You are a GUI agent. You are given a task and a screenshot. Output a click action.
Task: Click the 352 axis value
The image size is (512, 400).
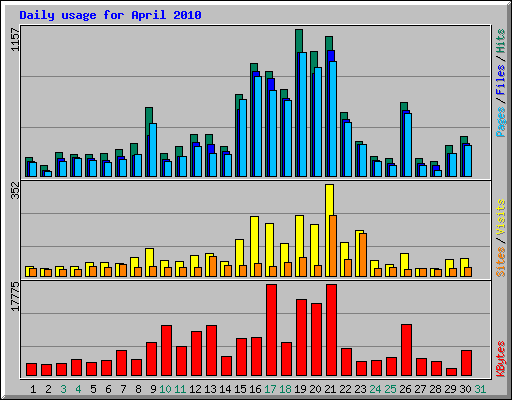coord(15,190)
